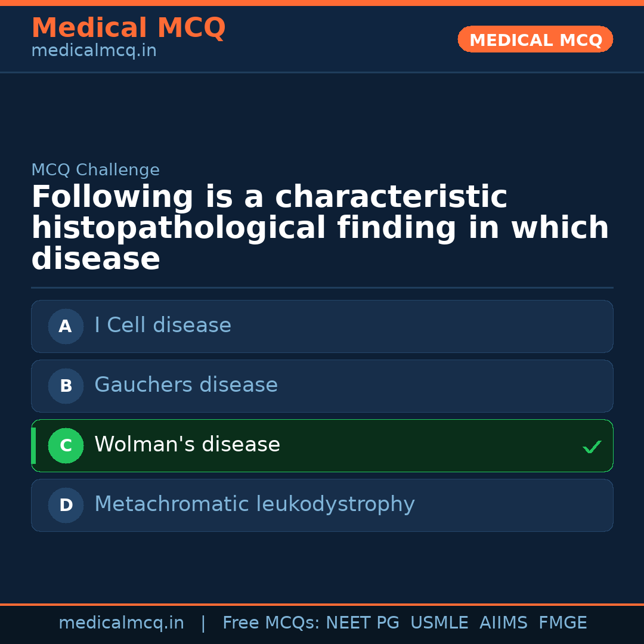Click the letter A circle icon
The image size is (644, 644).
[66, 326]
